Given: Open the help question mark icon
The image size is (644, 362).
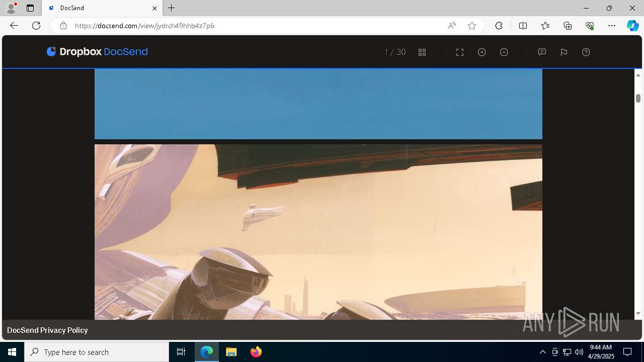Looking at the screenshot, I should point(586,52).
